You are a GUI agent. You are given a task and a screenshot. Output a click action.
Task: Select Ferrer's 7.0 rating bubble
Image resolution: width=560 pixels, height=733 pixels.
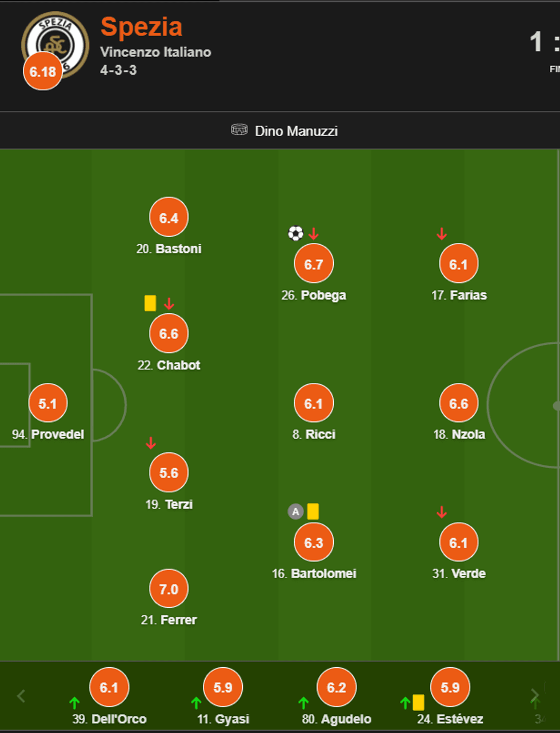click(169, 589)
